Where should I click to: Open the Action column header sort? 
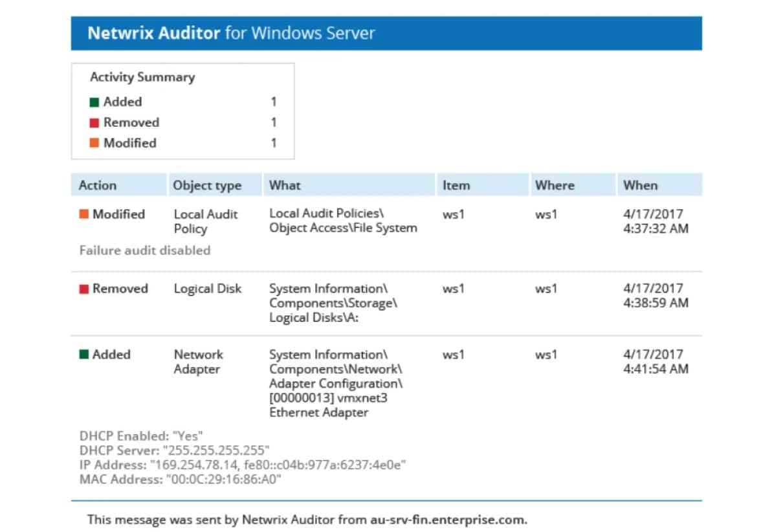(97, 185)
